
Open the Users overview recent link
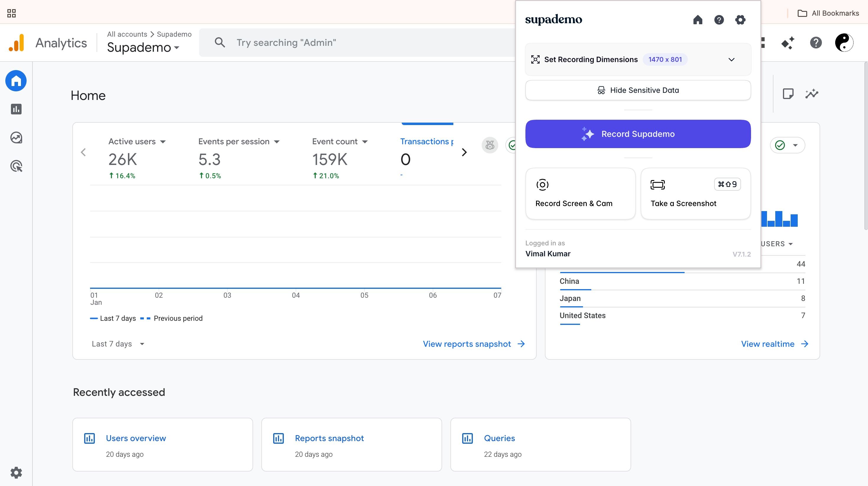point(136,438)
